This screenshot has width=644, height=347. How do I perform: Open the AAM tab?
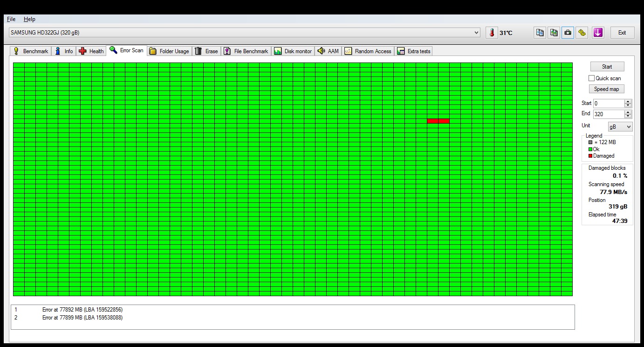point(328,51)
